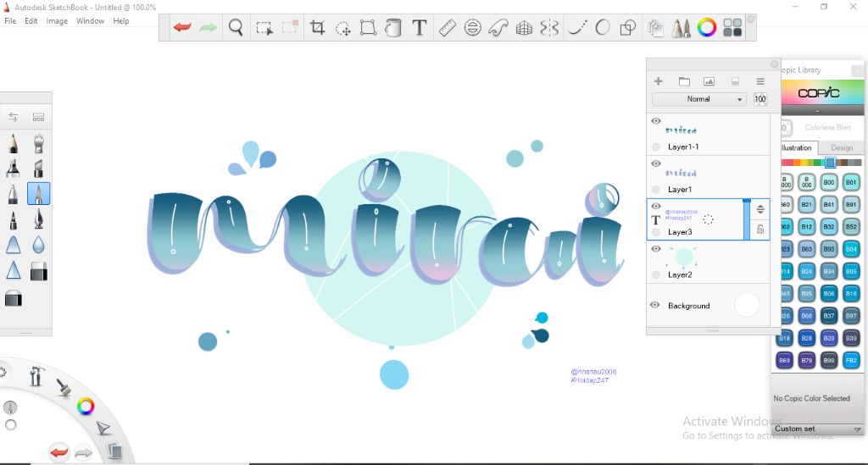Select the Pencil brush in brush palette
The height and width of the screenshot is (465, 868).
[14, 143]
